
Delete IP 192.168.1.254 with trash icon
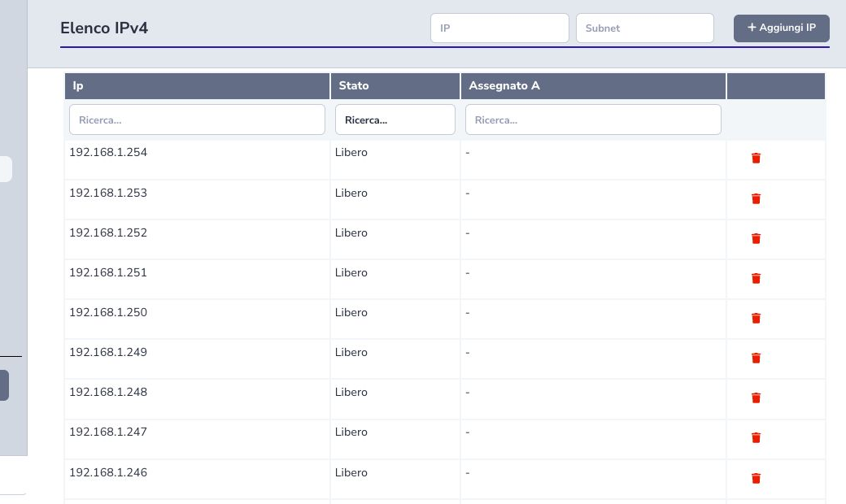point(756,158)
